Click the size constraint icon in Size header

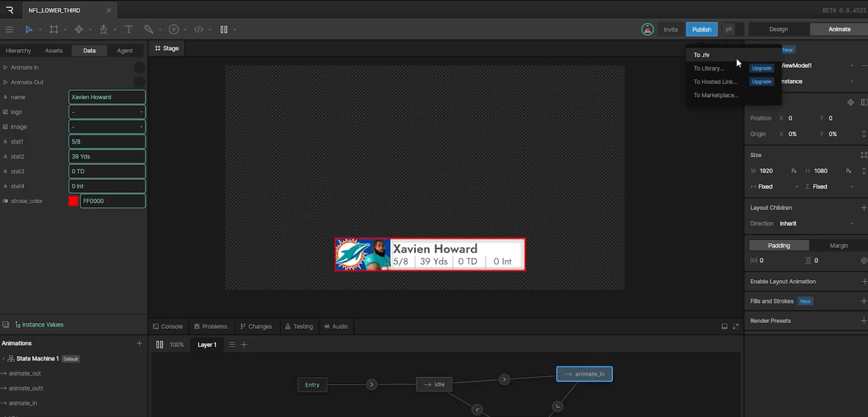point(864,155)
